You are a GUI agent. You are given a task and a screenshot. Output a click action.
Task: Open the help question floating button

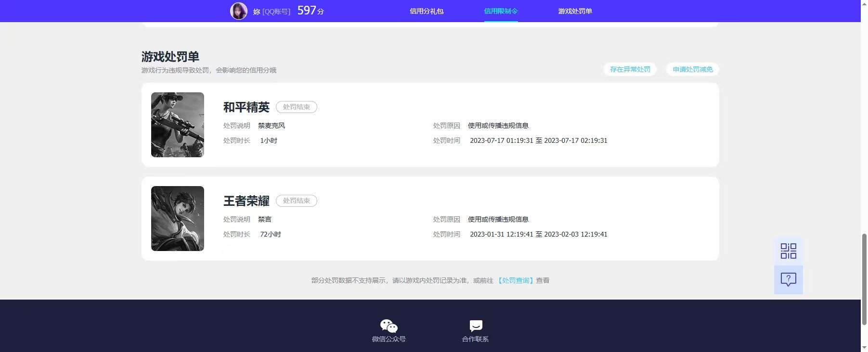pyautogui.click(x=788, y=279)
